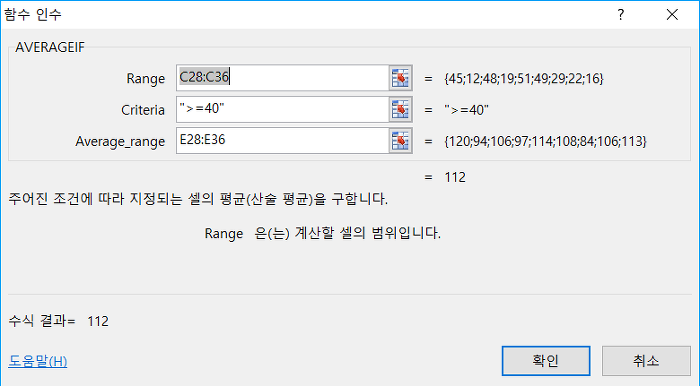Click the Range preview values {45;12;48;19;51;49;29;22;16}
The height and width of the screenshot is (386, 700).
[x=524, y=79]
